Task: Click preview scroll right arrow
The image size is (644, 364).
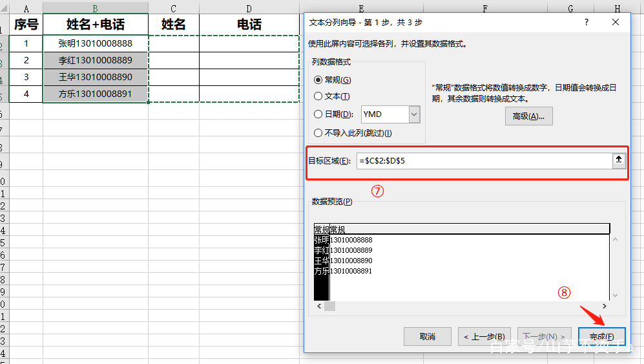Action: pos(604,306)
